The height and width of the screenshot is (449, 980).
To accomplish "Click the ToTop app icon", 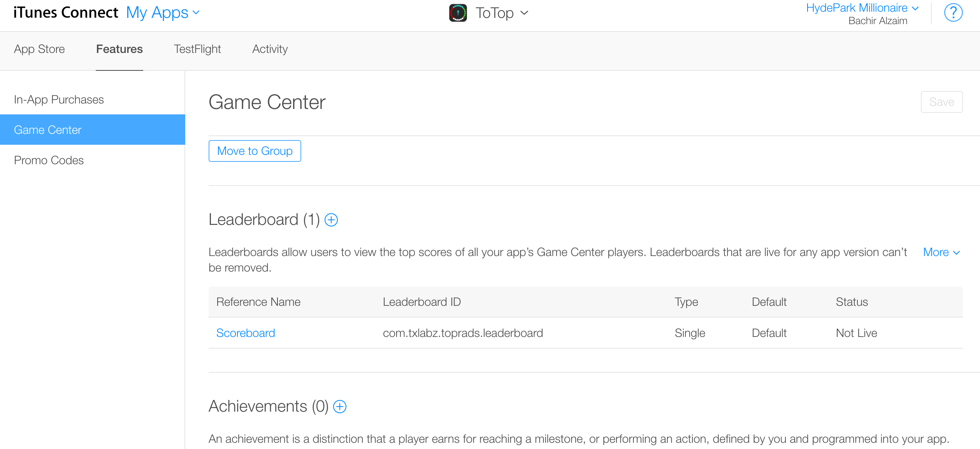I will pos(458,13).
